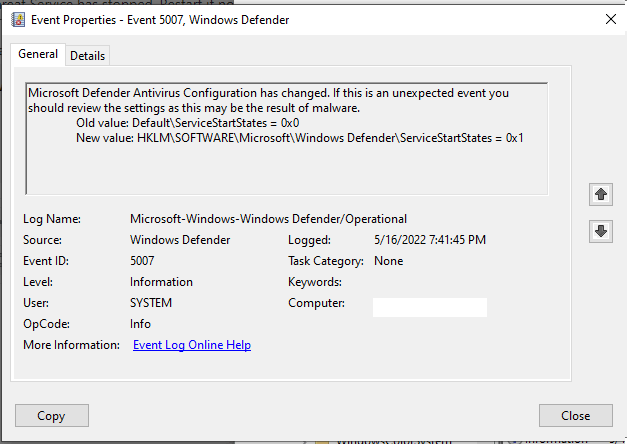
Task: Select the General tab
Action: [38, 54]
